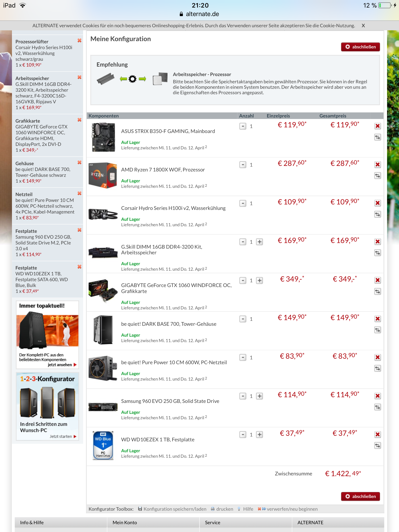This screenshot has width=399, height=532.
Task: Tap the alternate.de address bar
Action: [x=199, y=14]
